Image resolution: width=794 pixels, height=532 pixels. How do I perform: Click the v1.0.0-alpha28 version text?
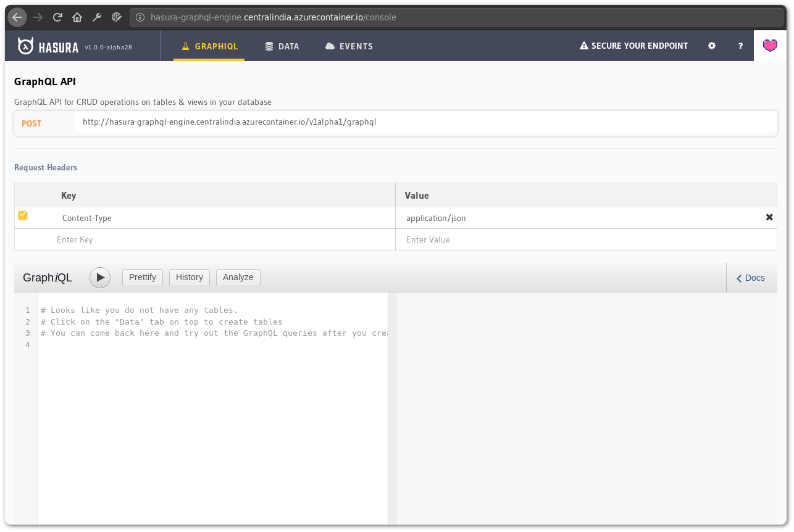pos(109,47)
